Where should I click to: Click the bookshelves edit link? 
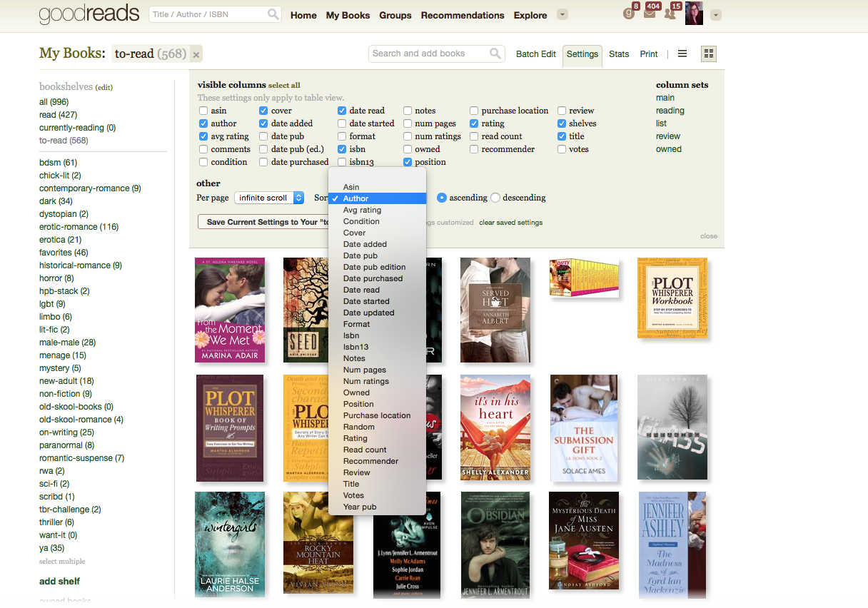(x=104, y=87)
